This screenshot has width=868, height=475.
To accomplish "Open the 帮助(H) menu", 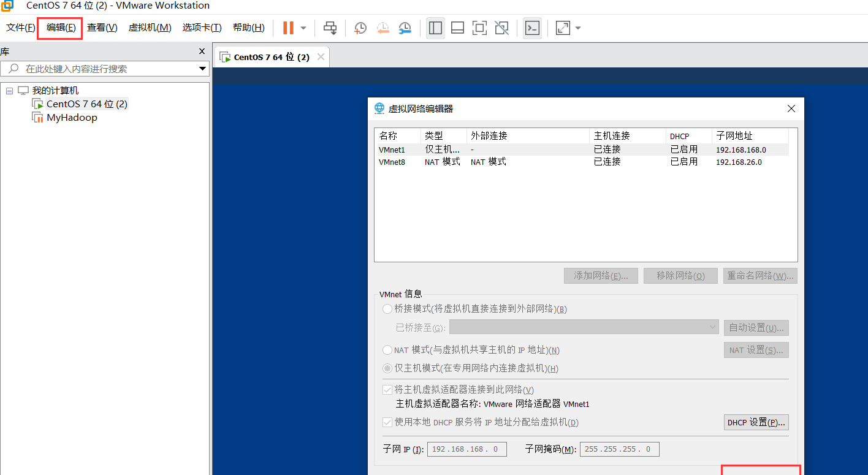I will pyautogui.click(x=248, y=28).
